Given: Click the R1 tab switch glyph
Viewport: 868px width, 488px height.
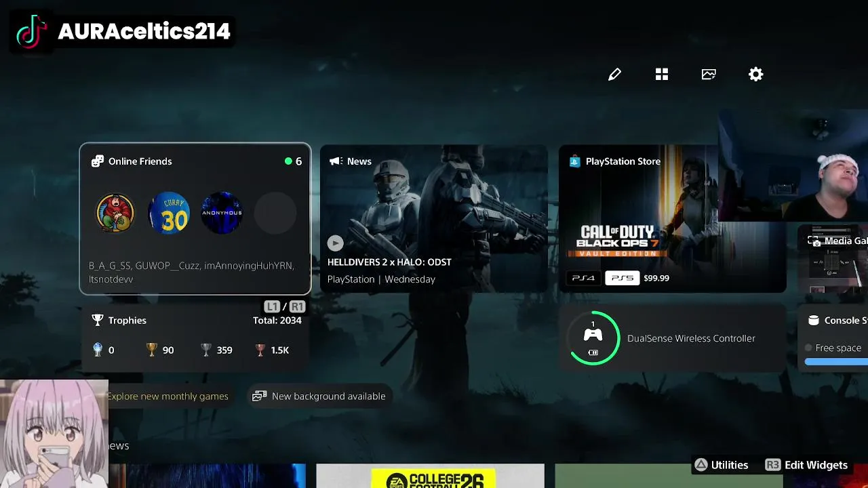Looking at the screenshot, I should coord(297,306).
